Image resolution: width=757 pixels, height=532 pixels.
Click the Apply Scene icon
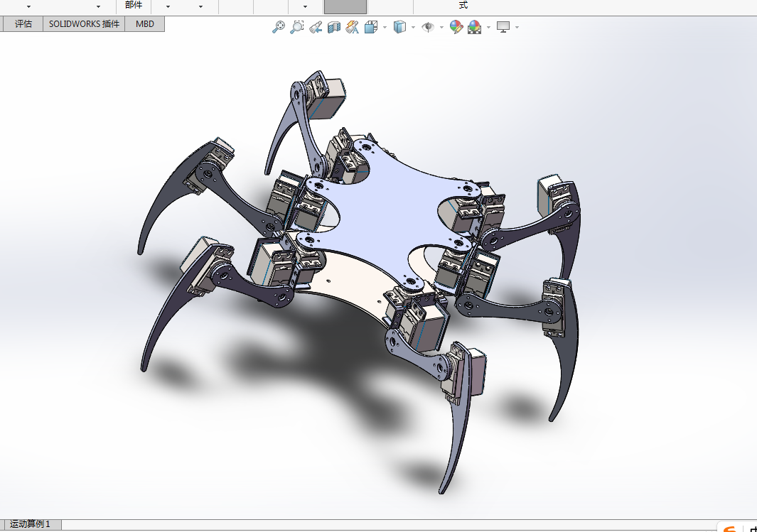point(475,27)
